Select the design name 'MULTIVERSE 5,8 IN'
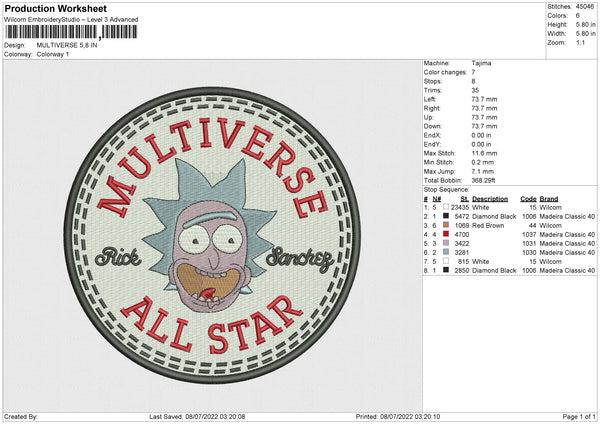This screenshot has height=424, width=600. tap(67, 45)
